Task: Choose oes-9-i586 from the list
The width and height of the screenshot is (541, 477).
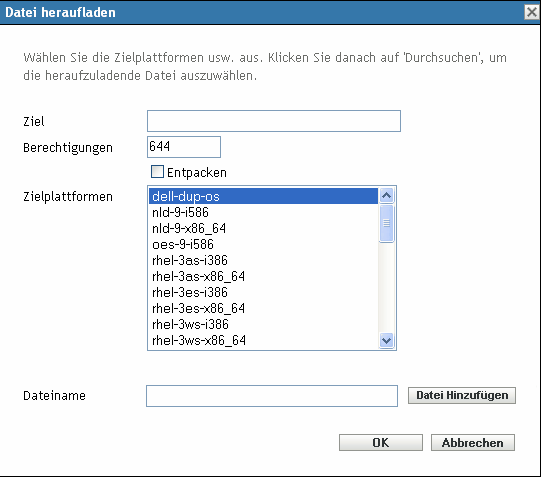Action: pos(264,244)
